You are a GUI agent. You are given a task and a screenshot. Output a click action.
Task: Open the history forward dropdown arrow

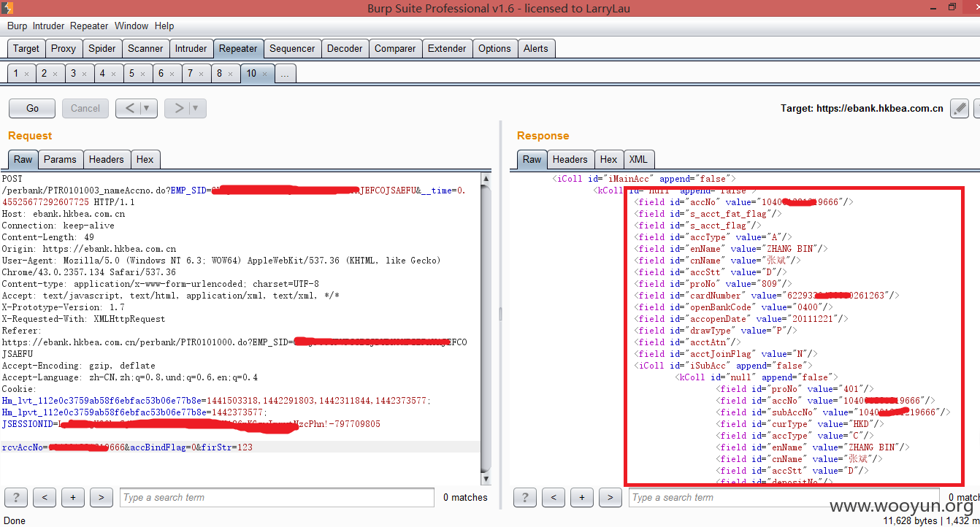196,108
